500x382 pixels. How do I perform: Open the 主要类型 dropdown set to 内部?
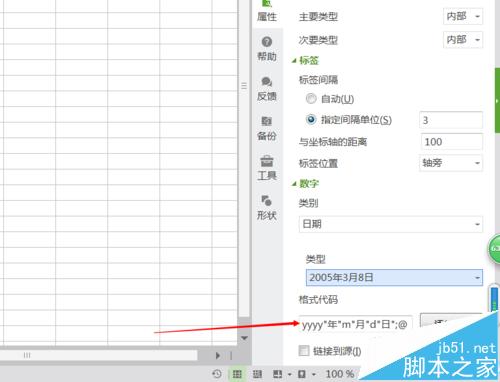[463, 16]
